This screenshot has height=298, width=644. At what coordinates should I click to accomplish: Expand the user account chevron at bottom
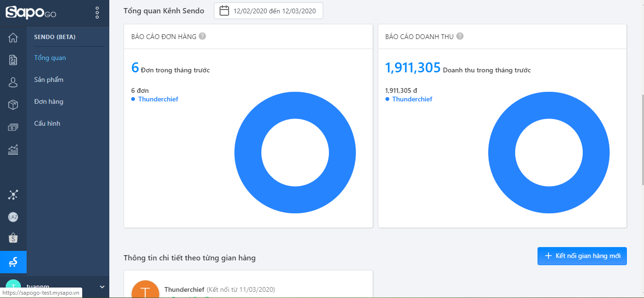(102, 287)
